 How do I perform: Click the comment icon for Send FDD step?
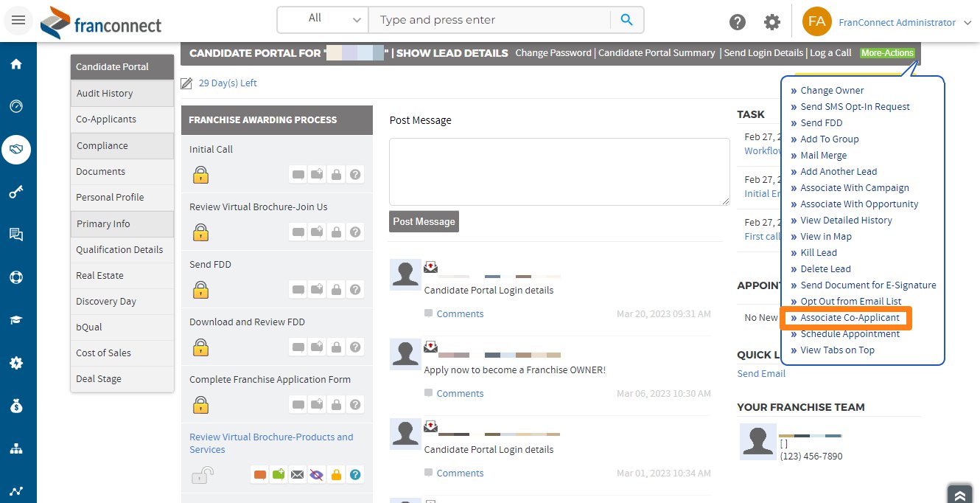coord(298,290)
